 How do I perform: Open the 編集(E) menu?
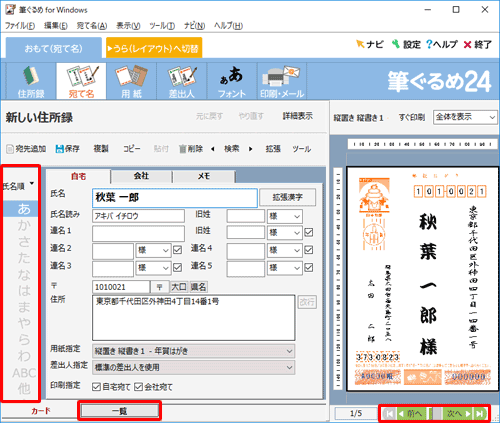point(56,26)
